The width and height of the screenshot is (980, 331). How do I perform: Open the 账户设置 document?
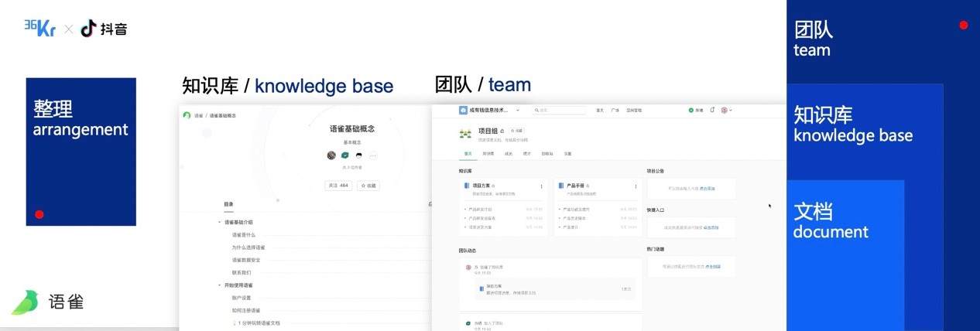tap(242, 298)
